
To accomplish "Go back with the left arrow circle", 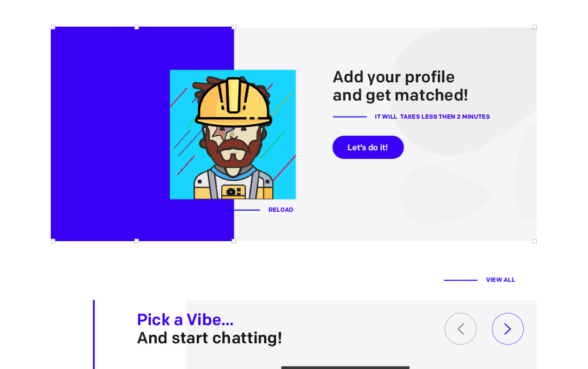I will click(x=460, y=329).
